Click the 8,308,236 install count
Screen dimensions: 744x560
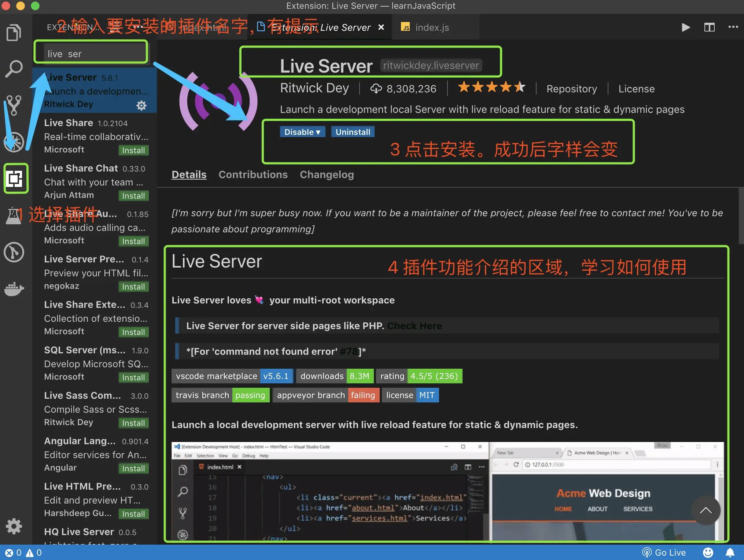click(403, 89)
